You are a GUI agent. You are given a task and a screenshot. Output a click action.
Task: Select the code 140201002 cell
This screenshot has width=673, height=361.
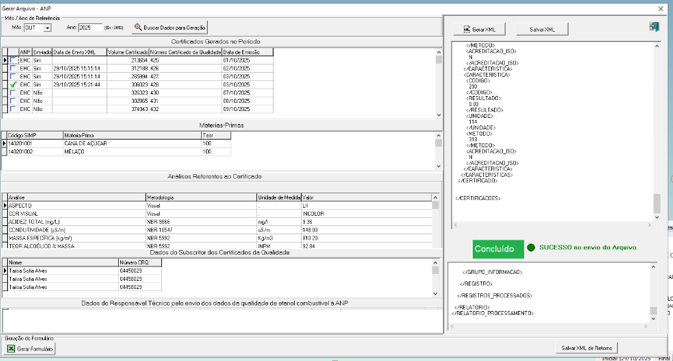click(35, 152)
